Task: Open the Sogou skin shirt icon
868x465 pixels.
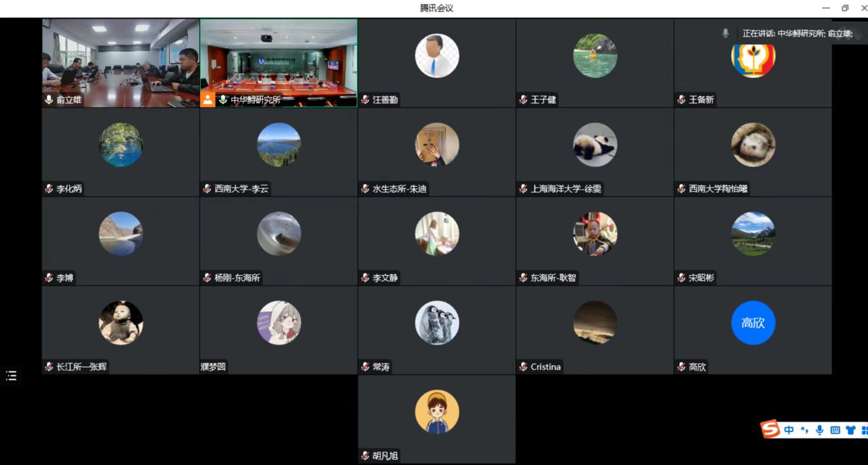Action: coord(850,430)
